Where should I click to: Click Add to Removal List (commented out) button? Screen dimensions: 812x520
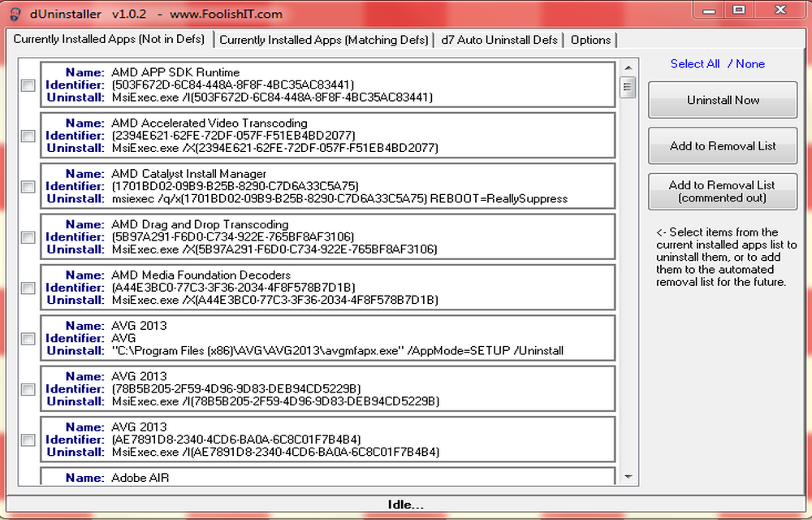coord(723,192)
